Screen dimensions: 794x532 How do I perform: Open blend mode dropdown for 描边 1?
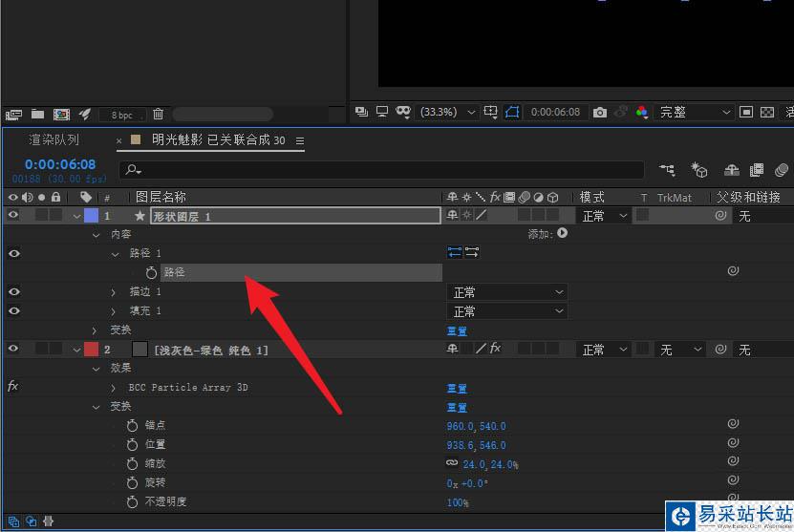(506, 292)
